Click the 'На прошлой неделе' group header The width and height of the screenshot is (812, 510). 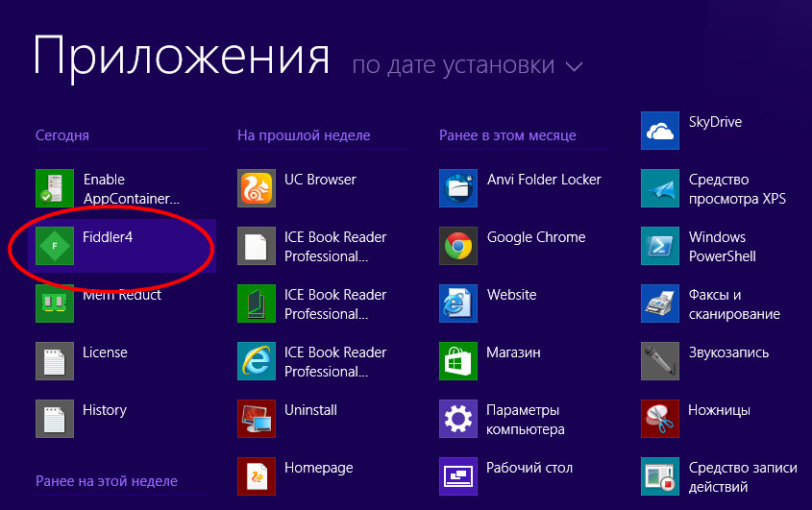[304, 135]
